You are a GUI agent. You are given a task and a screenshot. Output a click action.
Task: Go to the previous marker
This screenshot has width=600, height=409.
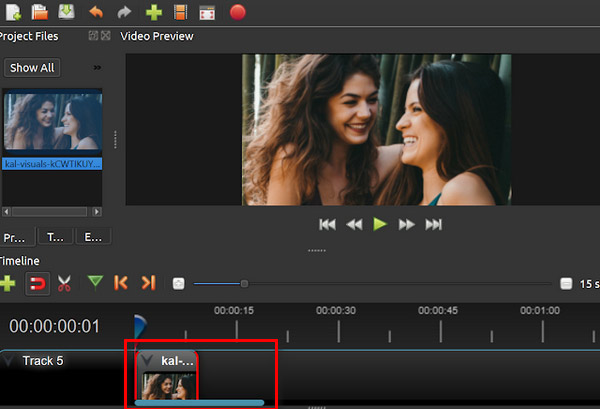coord(121,283)
